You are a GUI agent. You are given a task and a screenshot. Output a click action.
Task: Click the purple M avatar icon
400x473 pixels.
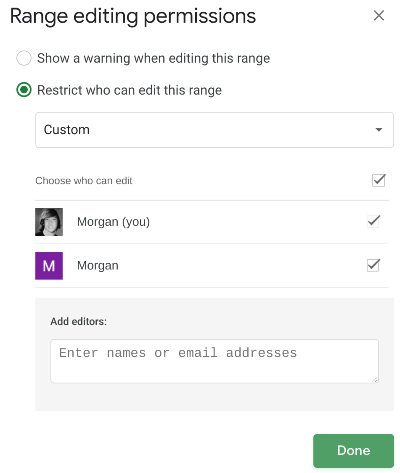49,266
